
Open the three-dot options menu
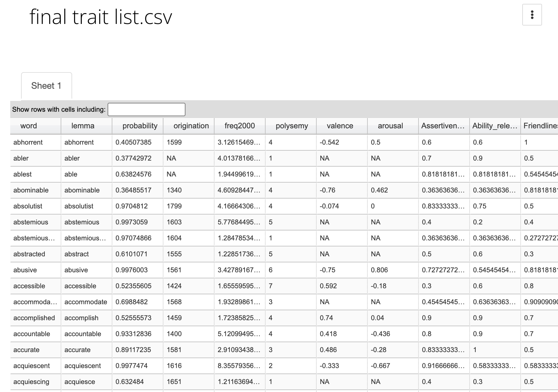(x=532, y=15)
